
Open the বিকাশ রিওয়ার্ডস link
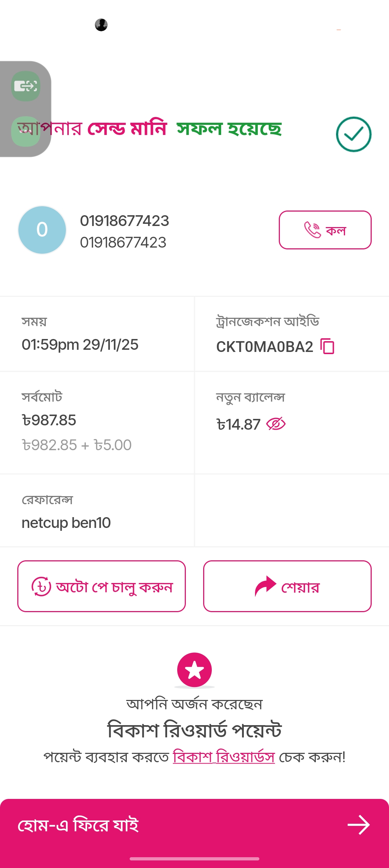[x=224, y=757]
